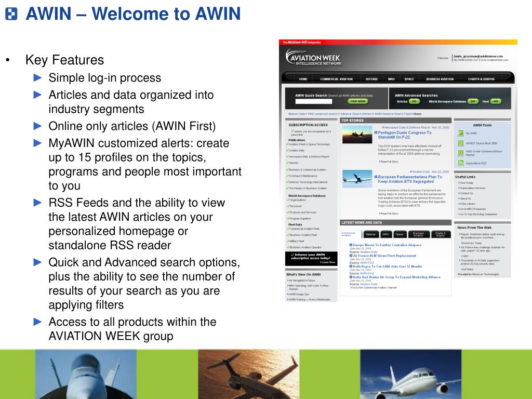Click the checkmark next to Airports publication
This screenshot has width=532, height=399.
[287, 163]
